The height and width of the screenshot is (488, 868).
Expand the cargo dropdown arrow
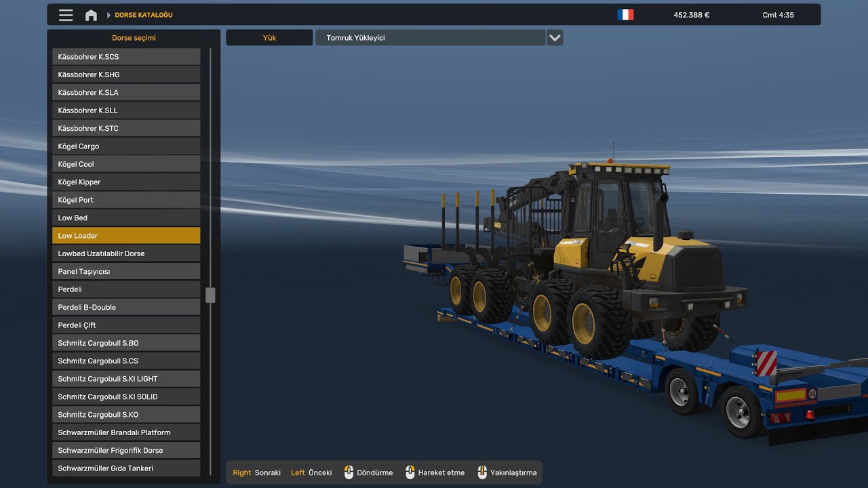(x=555, y=38)
